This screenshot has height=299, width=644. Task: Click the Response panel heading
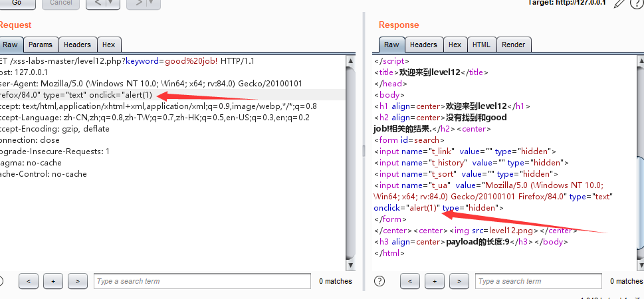click(399, 25)
